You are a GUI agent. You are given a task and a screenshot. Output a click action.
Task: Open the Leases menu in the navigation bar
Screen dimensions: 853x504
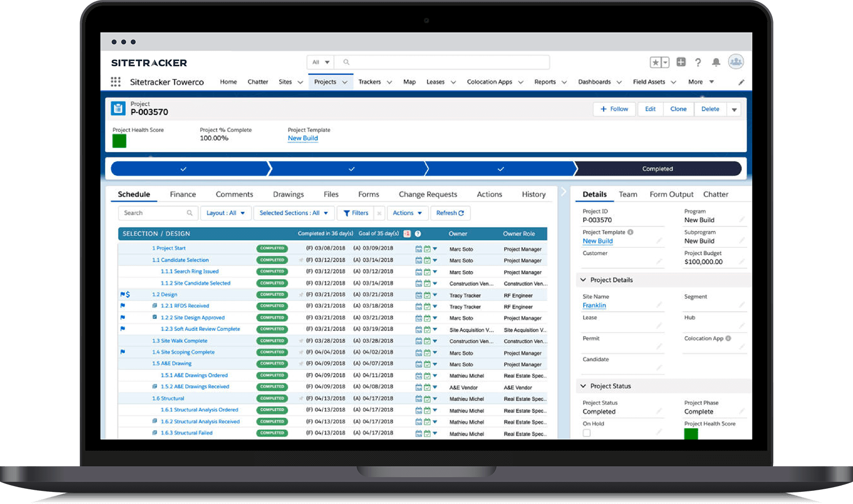pyautogui.click(x=440, y=82)
